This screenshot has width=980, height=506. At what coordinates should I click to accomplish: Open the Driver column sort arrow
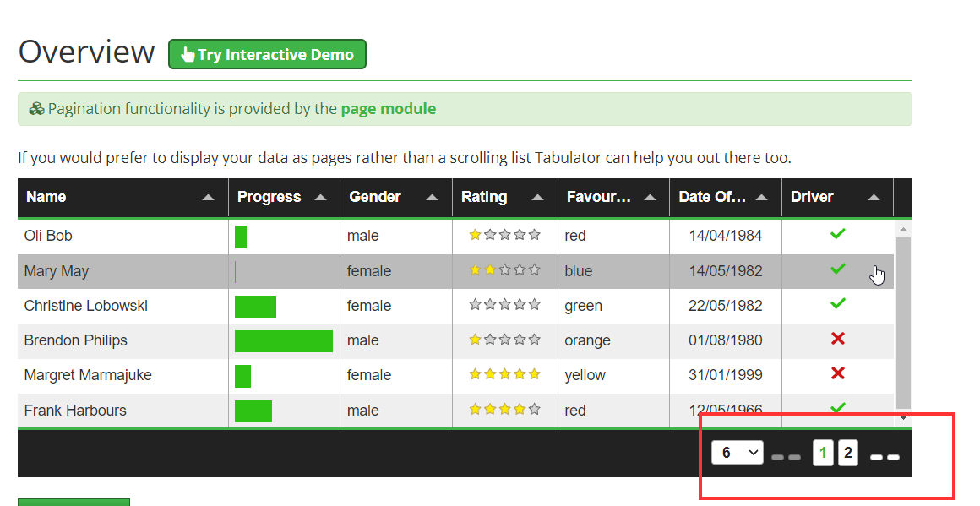875,197
